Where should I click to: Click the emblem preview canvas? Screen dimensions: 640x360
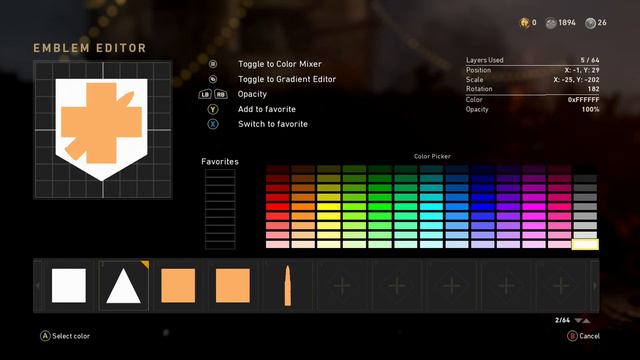click(x=103, y=130)
